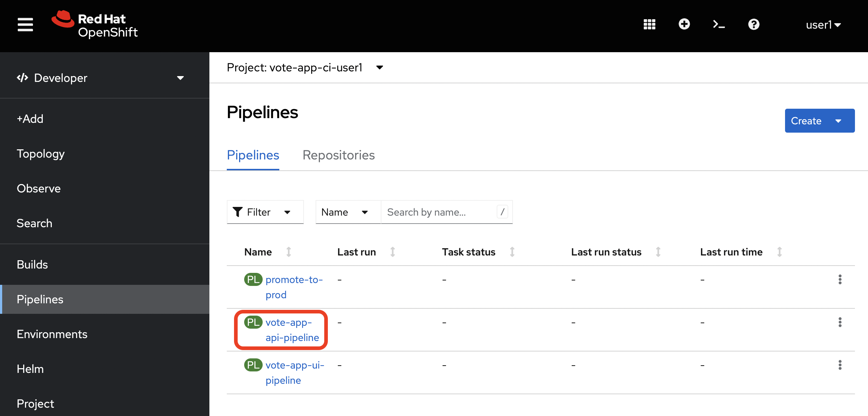The image size is (868, 416).
Task: Open kebab menu for promote-to-prod pipeline
Action: (x=840, y=279)
